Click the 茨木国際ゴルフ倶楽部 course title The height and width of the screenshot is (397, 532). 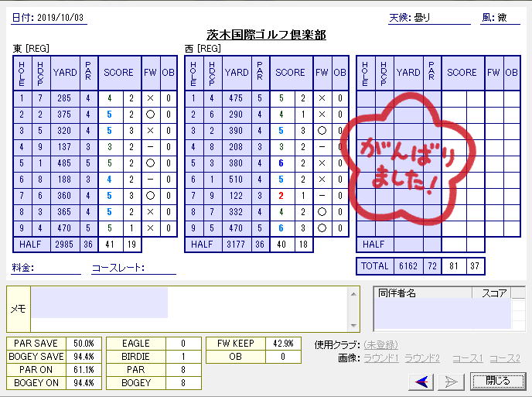pos(266,35)
